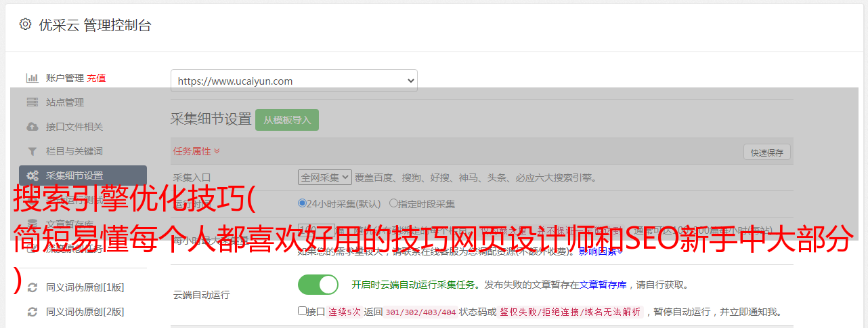868x328 pixels.
Task: Open the 全网采集 dropdown for 采集入口
Action: pyautogui.click(x=325, y=178)
